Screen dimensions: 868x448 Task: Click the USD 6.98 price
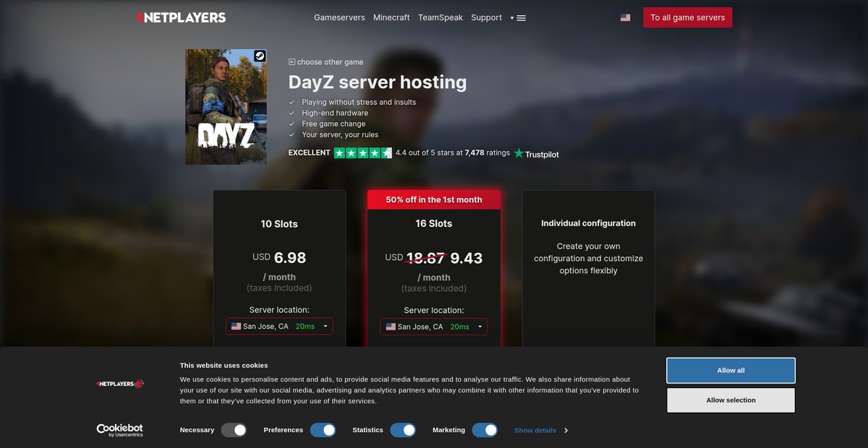pyautogui.click(x=279, y=257)
